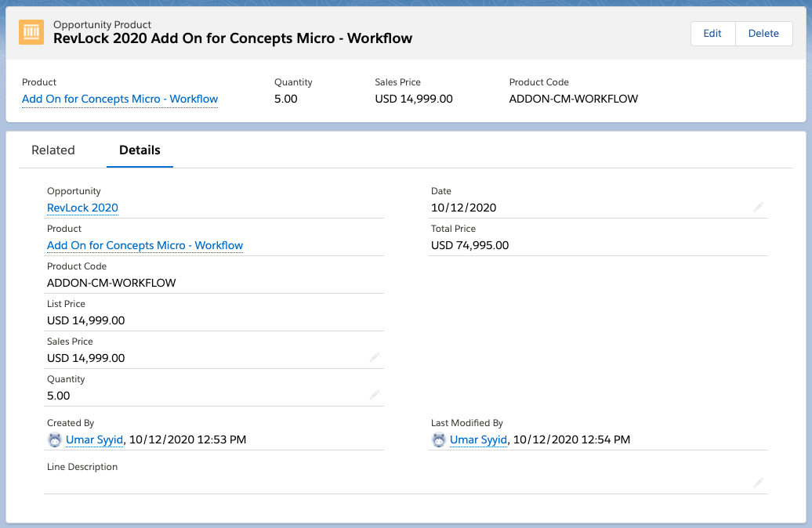
Task: Click the Total Price value USD 74,995.00
Action: click(469, 245)
